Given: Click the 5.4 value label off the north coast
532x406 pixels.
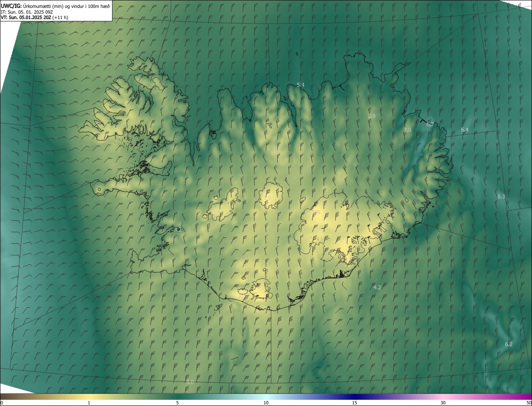Looking at the screenshot, I should [300, 85].
